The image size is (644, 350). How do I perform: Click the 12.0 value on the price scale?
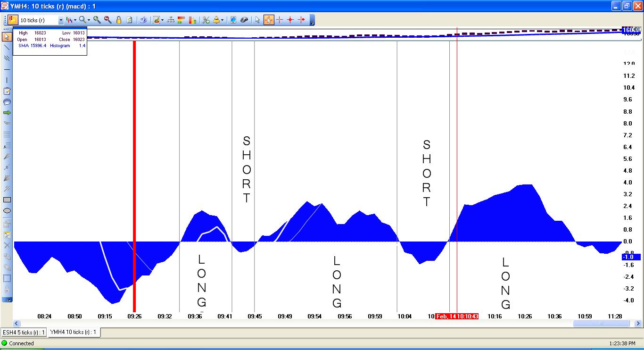coord(629,64)
